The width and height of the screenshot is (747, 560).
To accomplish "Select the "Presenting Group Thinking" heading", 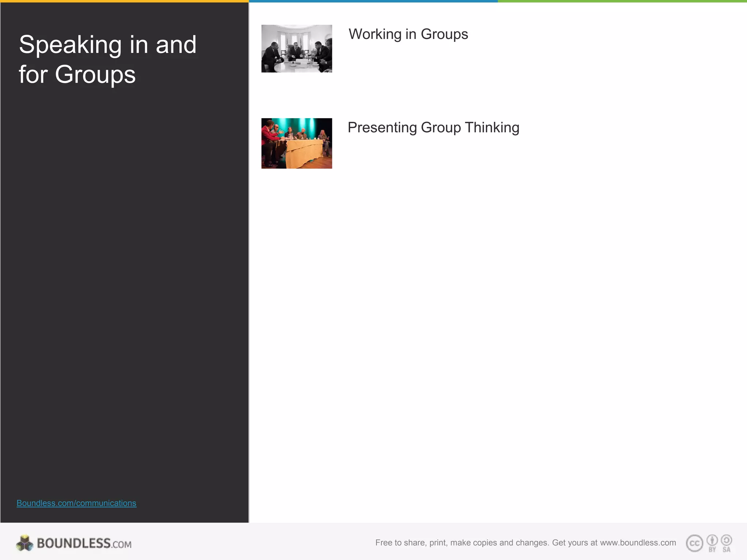I will [433, 128].
